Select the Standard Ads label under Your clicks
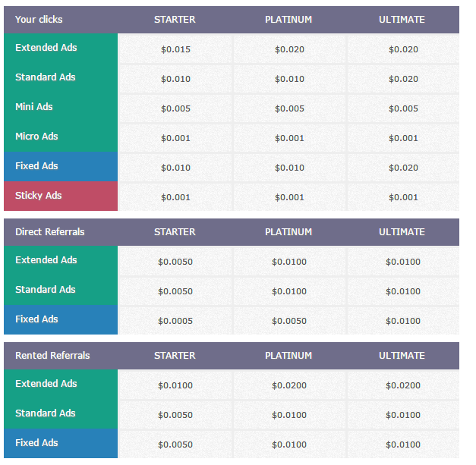This screenshot has width=476, height=465. point(46,77)
